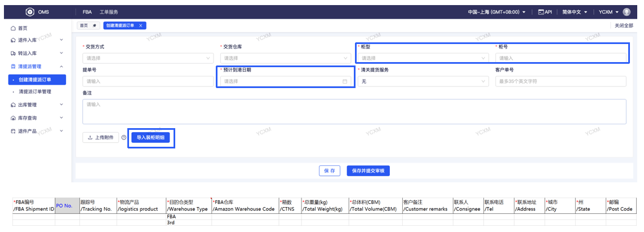Click the FBA cell under Warehouse Type
This screenshot has width=644, height=232.
click(x=189, y=216)
